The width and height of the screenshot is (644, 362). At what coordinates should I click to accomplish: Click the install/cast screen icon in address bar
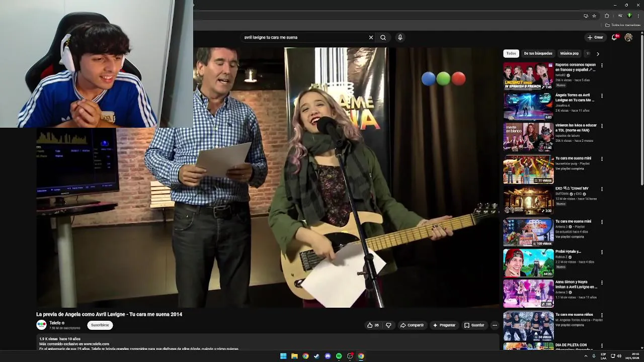pyautogui.click(x=586, y=16)
